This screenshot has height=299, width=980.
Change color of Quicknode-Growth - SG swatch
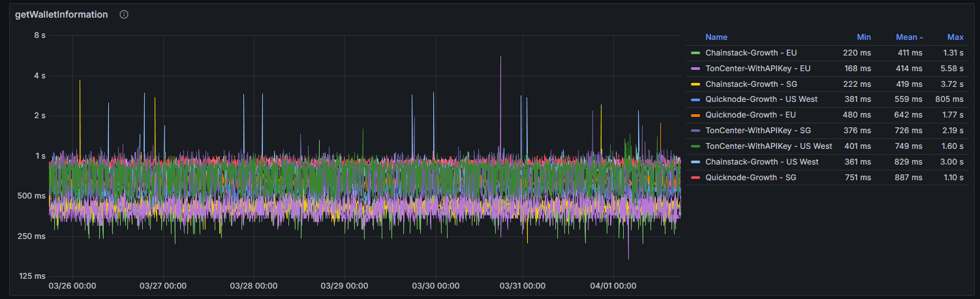696,178
